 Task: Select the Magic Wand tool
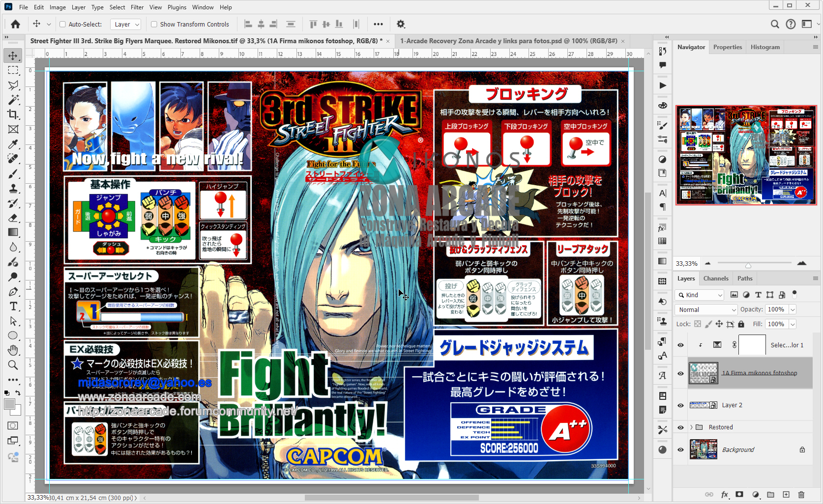(13, 100)
